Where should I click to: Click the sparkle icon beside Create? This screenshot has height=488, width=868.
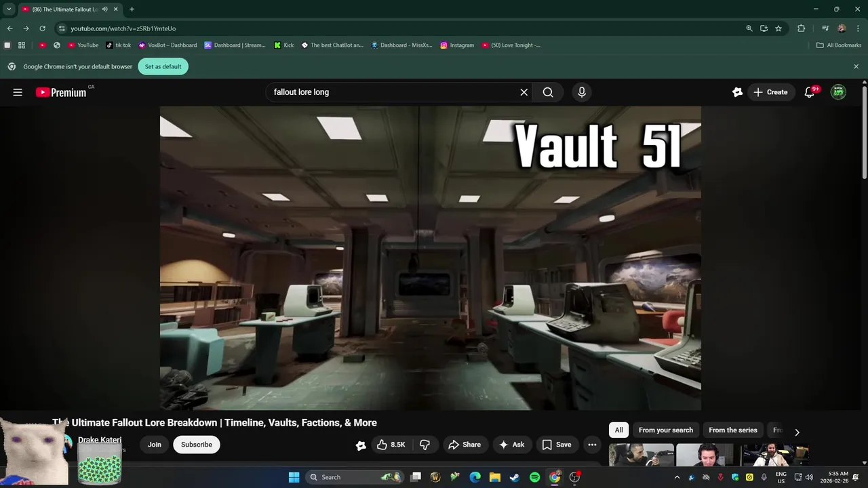click(x=737, y=92)
